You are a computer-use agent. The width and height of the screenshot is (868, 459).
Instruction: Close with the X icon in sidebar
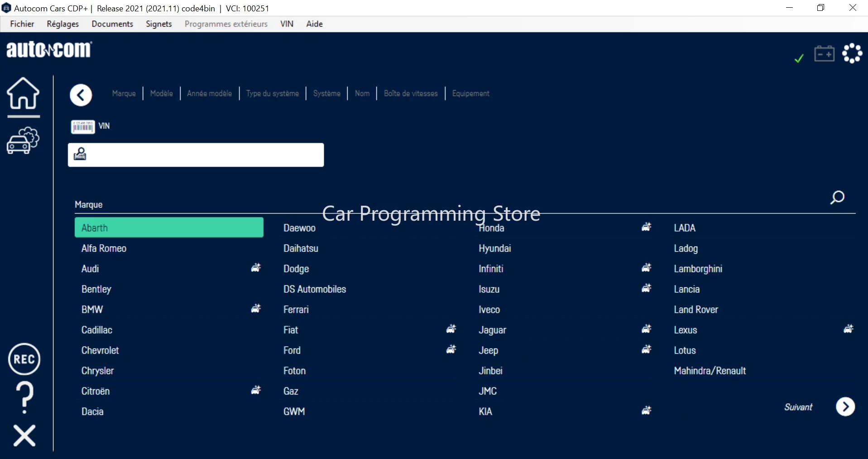[x=24, y=435]
